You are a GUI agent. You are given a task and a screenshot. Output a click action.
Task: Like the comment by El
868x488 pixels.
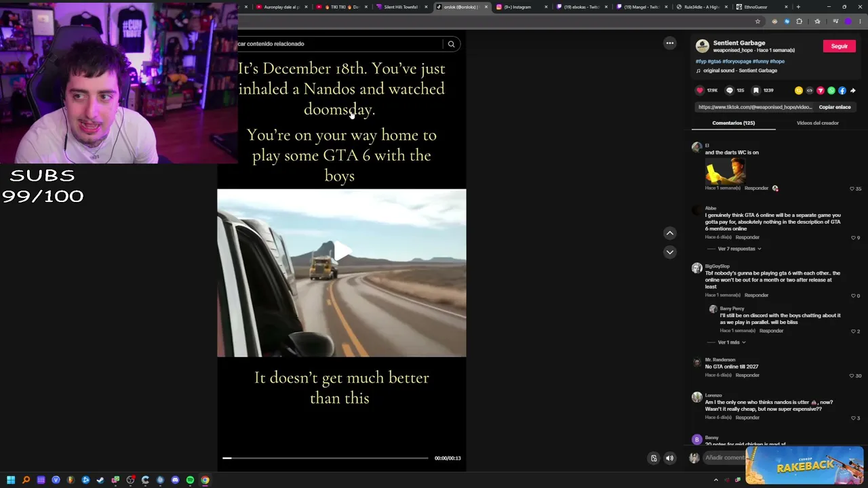pyautogui.click(x=852, y=188)
